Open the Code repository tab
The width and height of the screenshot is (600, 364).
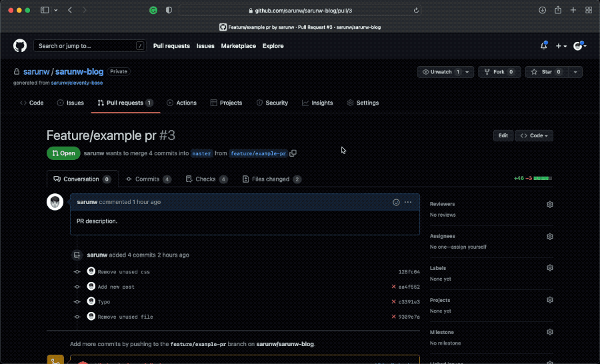point(32,103)
